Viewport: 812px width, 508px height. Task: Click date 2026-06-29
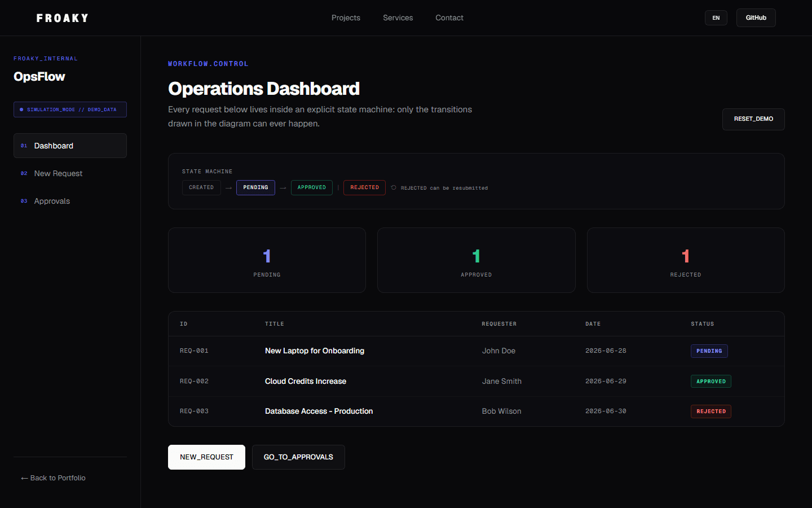click(x=606, y=382)
